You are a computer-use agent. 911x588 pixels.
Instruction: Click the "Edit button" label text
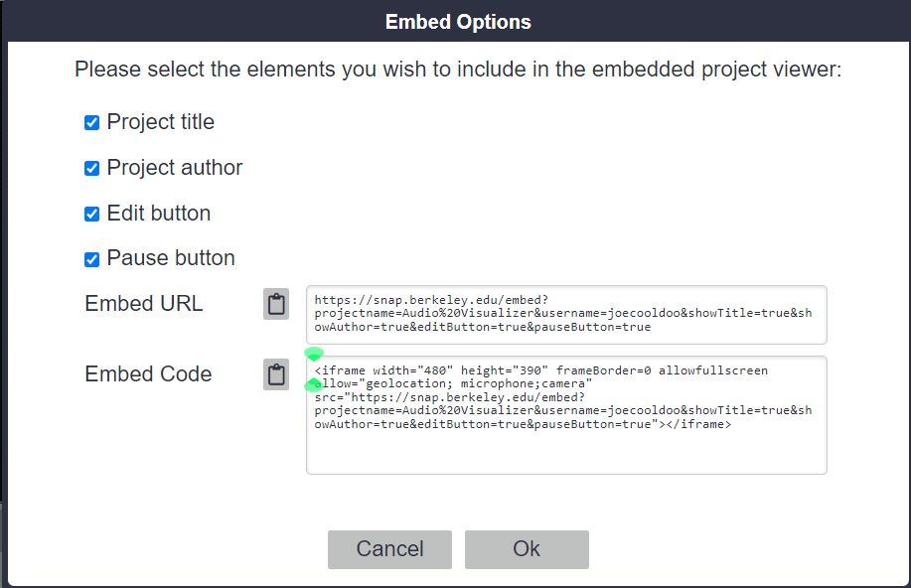(158, 213)
